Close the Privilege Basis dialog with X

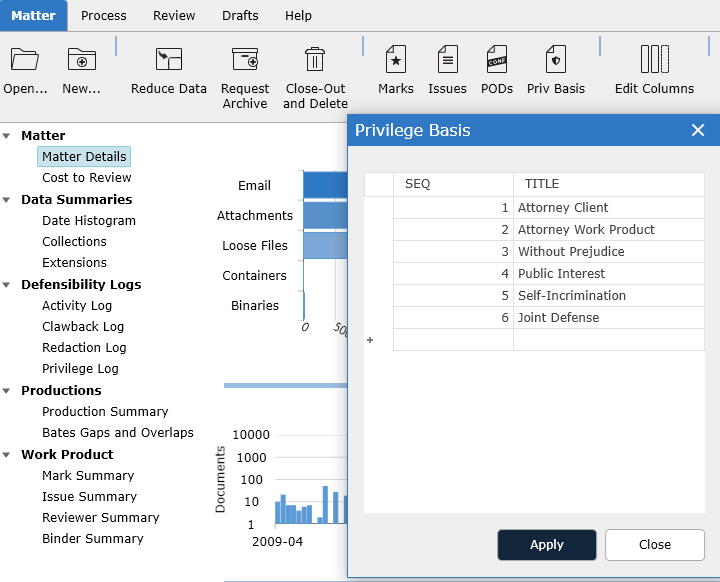tap(698, 130)
